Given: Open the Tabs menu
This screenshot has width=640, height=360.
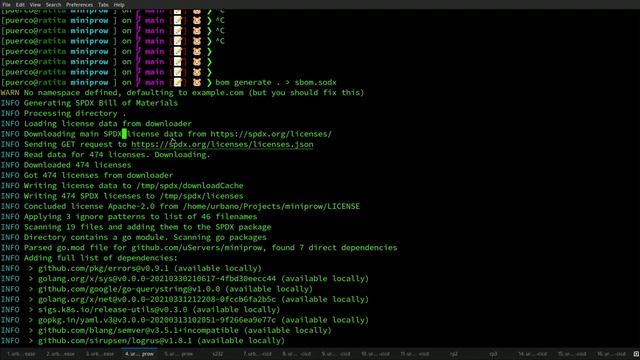Looking at the screenshot, I should tap(103, 4).
